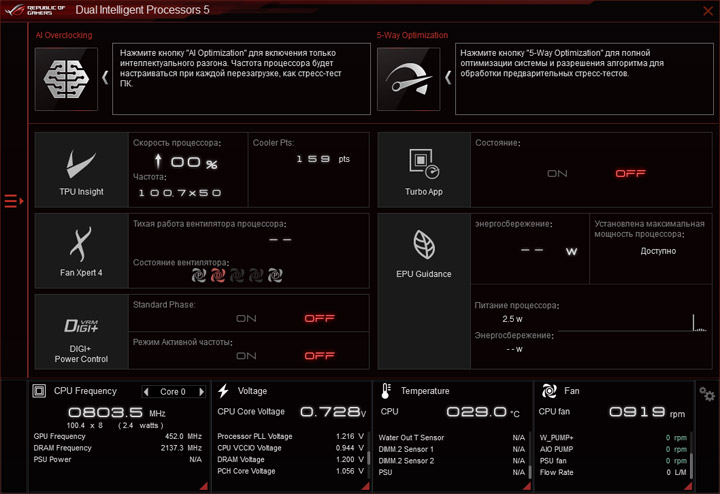The image size is (720, 494).
Task: Select the PSU Power row
Action: (x=118, y=459)
